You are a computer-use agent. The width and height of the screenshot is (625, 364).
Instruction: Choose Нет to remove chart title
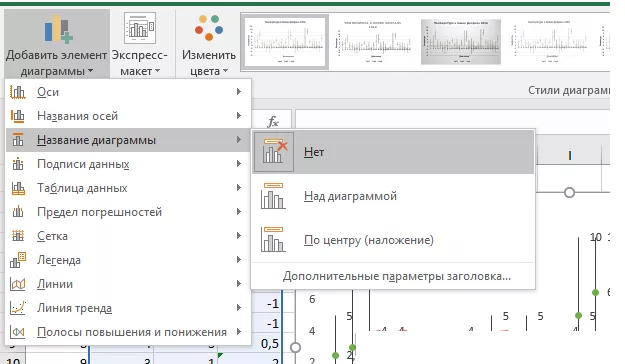[393, 152]
